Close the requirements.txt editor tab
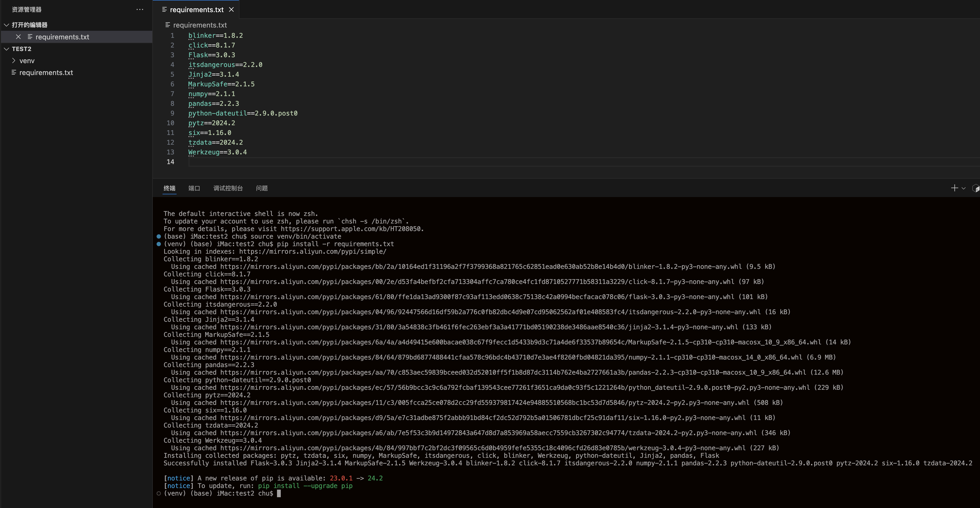Viewport: 980px width, 508px height. pyautogui.click(x=231, y=9)
